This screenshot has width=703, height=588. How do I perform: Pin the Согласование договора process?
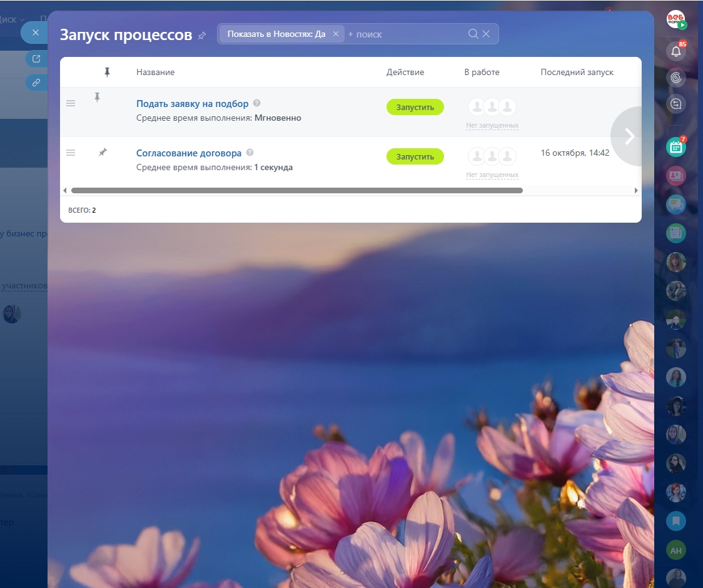click(x=103, y=152)
